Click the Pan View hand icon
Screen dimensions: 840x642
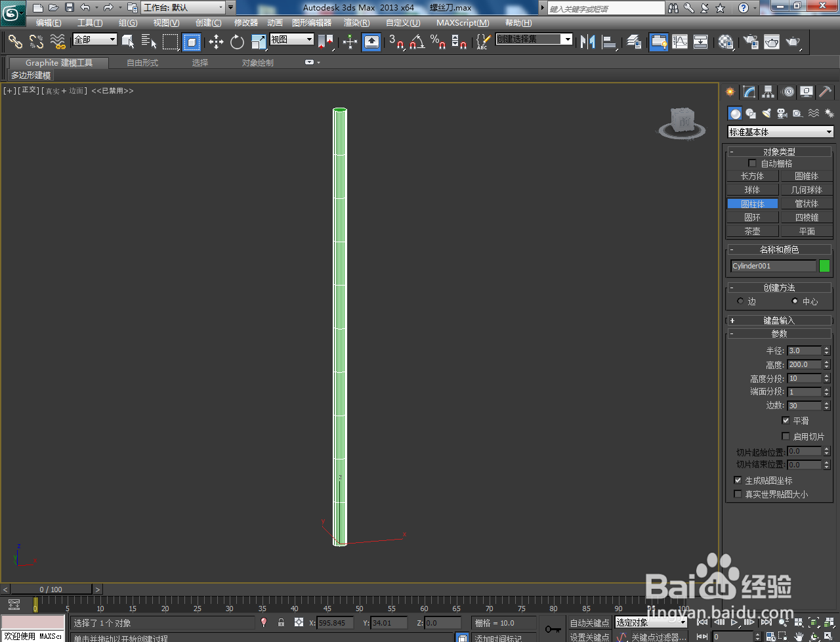[799, 636]
